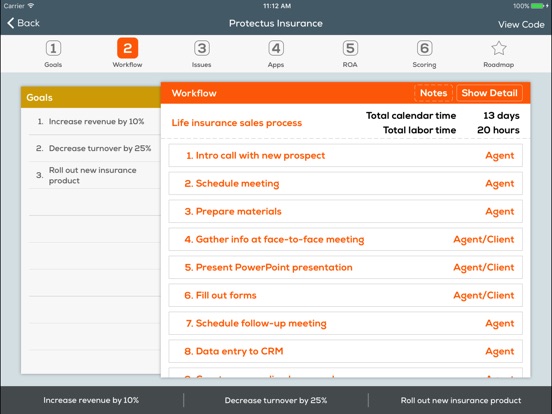The height and width of the screenshot is (414, 552).
Task: Select Intro call with new prospect step
Action: [x=345, y=155]
